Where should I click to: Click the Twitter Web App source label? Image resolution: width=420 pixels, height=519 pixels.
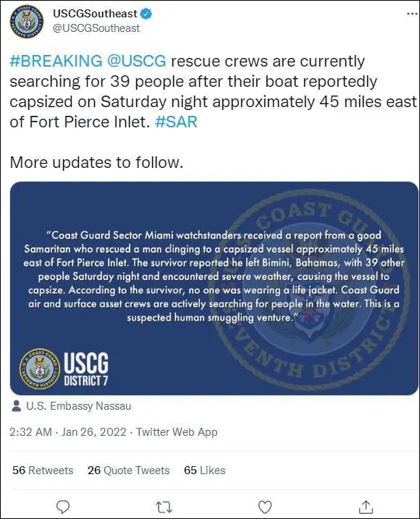[x=177, y=432]
